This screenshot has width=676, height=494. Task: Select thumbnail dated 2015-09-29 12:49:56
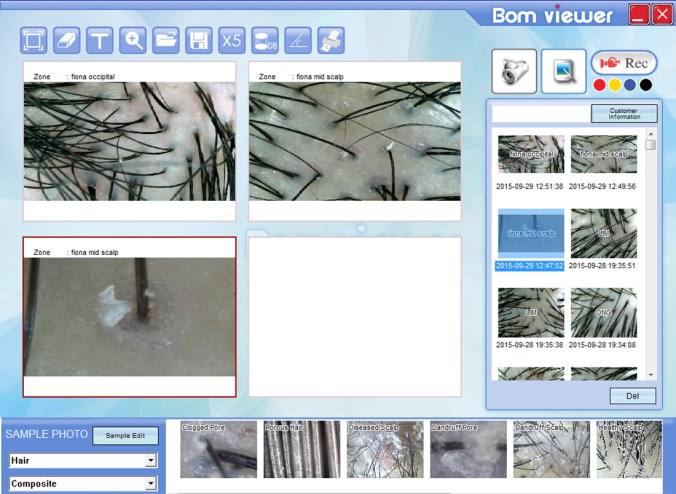(x=604, y=154)
